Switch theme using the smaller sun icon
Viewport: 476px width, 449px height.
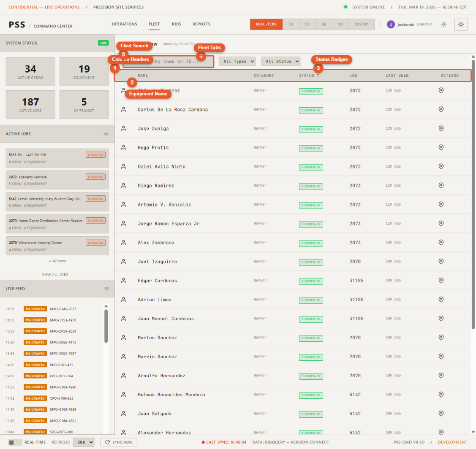click(443, 24)
